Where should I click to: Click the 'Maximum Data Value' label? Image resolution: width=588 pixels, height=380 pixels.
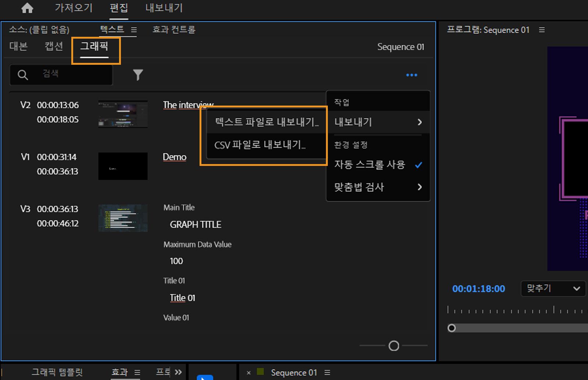click(197, 244)
